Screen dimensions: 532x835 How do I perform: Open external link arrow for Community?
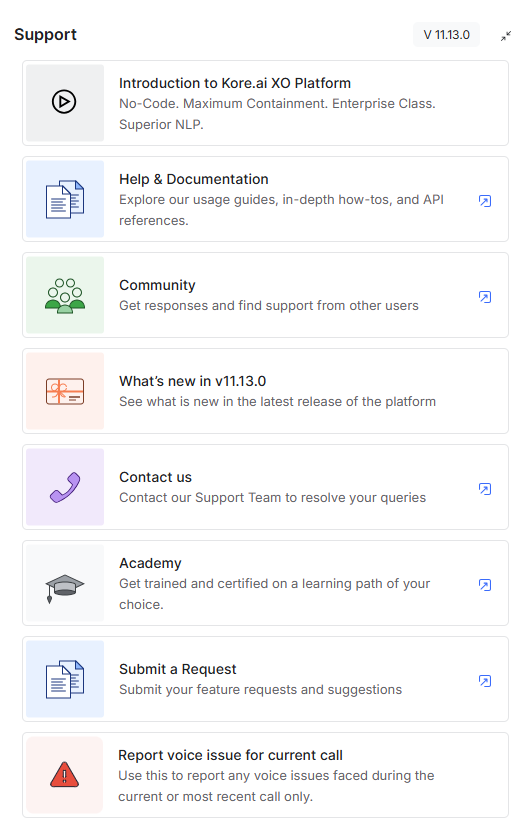click(x=485, y=297)
